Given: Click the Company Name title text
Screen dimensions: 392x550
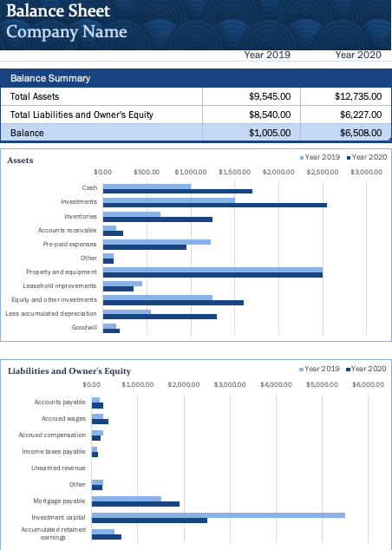Looking at the screenshot, I should pos(67,31).
